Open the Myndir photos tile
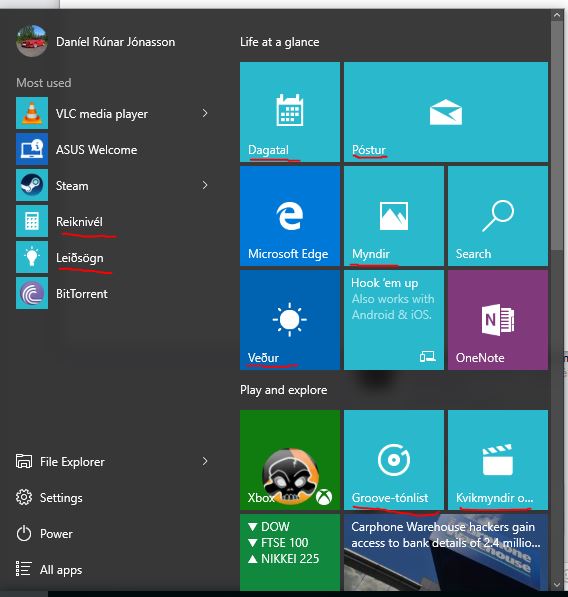 (394, 216)
